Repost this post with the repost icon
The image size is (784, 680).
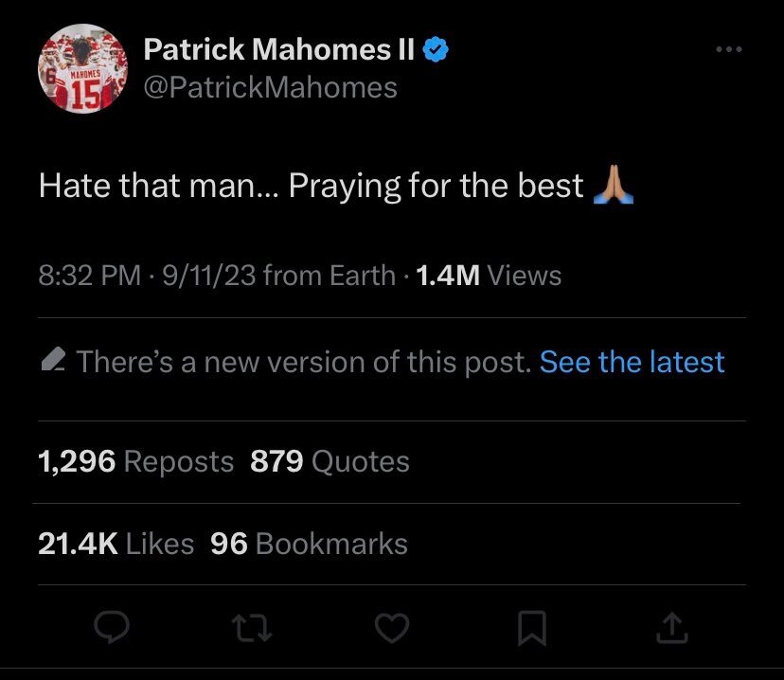(254, 625)
